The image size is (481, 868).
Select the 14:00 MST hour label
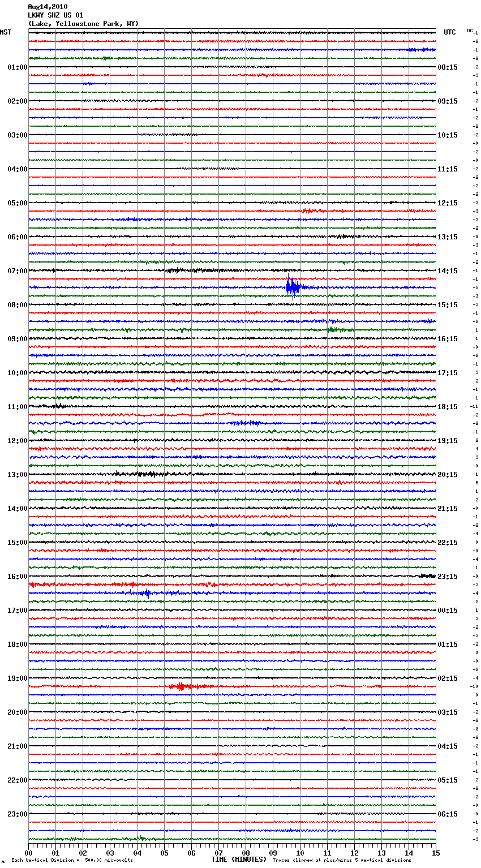pos(18,509)
